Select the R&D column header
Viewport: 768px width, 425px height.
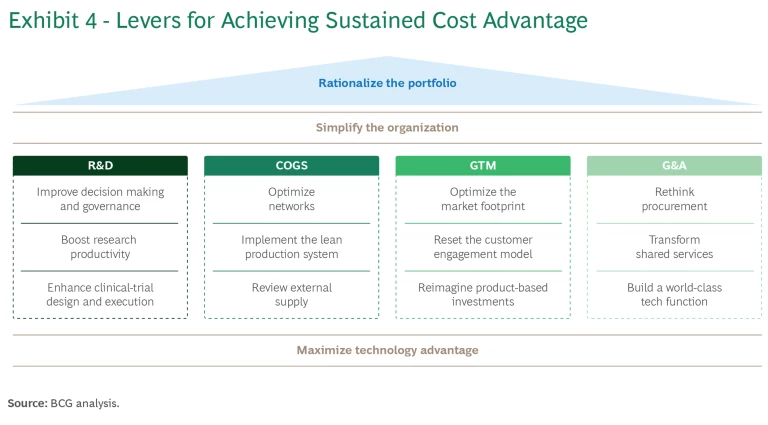point(100,166)
